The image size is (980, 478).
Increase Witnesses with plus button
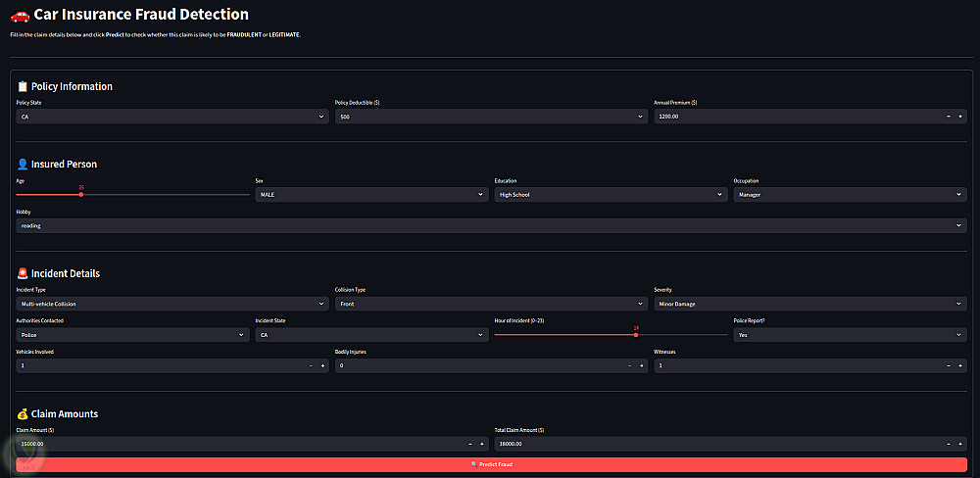pyautogui.click(x=960, y=365)
